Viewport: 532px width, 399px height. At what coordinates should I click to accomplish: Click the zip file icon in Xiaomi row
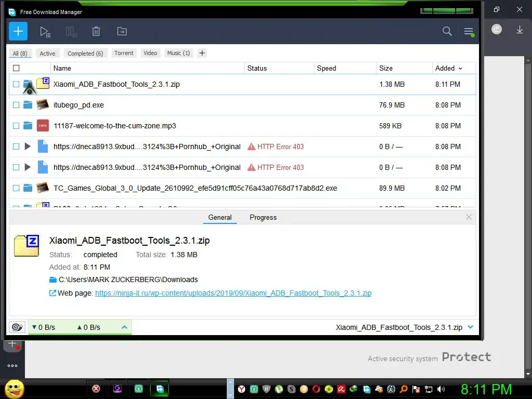point(43,83)
